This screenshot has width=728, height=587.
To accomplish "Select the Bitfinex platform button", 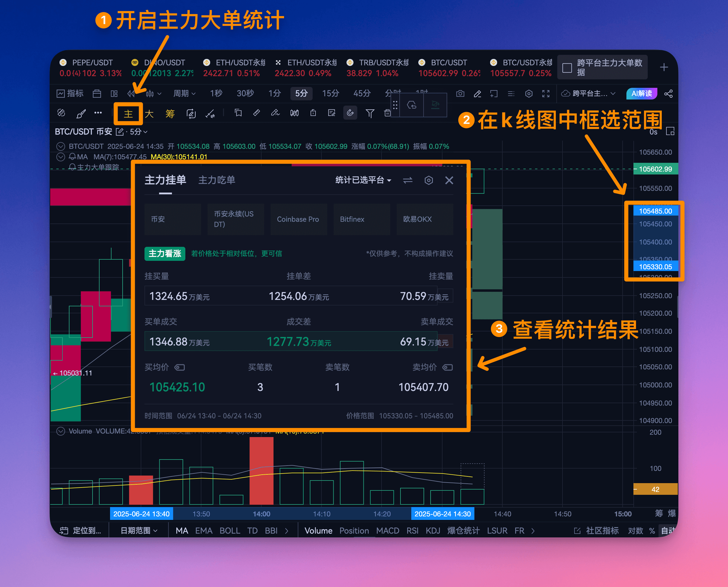I will coord(362,219).
